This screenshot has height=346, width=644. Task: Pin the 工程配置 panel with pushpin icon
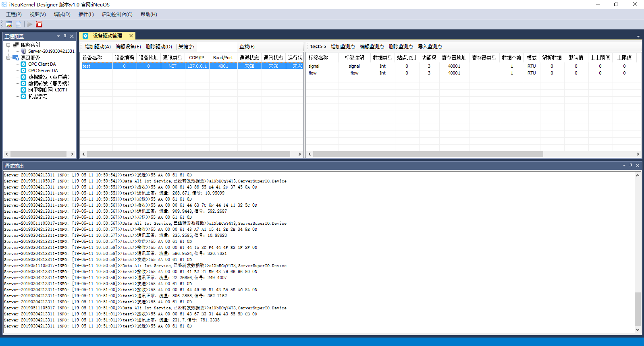pyautogui.click(x=65, y=36)
